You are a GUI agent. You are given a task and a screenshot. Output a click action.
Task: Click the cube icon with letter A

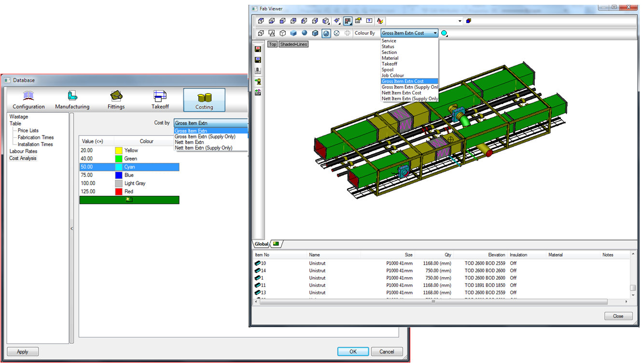click(272, 33)
